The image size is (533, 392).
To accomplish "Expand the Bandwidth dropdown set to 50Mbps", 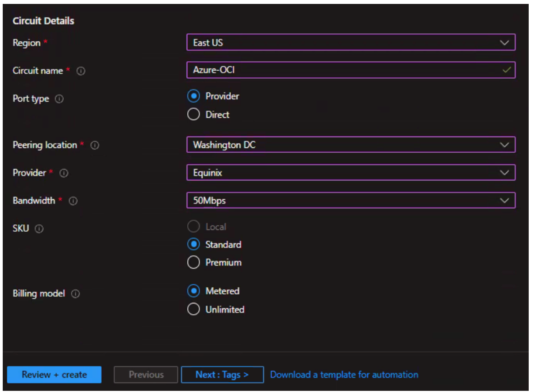I will [x=350, y=200].
